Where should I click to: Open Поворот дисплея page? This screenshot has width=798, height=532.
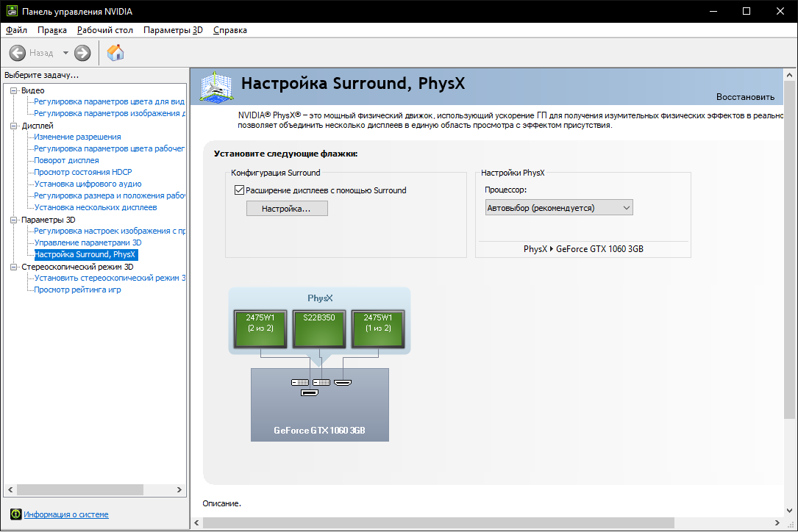click(x=67, y=160)
